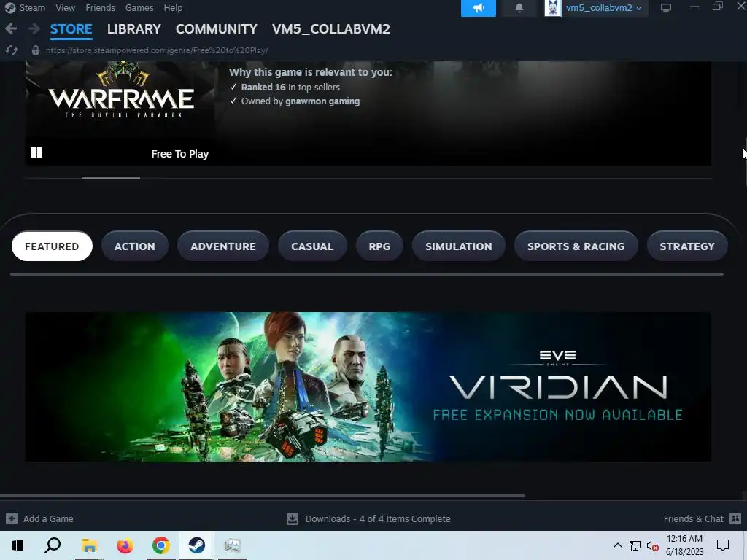Show hidden system tray icons

tap(617, 545)
